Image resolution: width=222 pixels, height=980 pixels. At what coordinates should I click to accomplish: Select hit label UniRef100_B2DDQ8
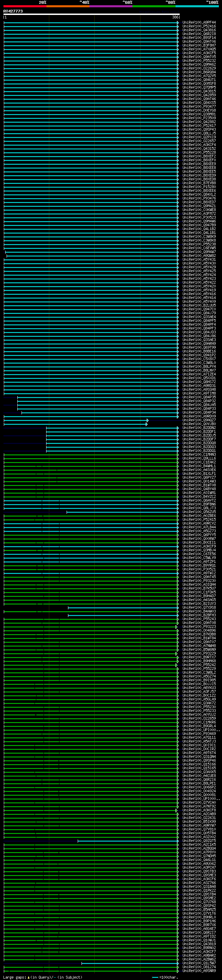(199, 443)
